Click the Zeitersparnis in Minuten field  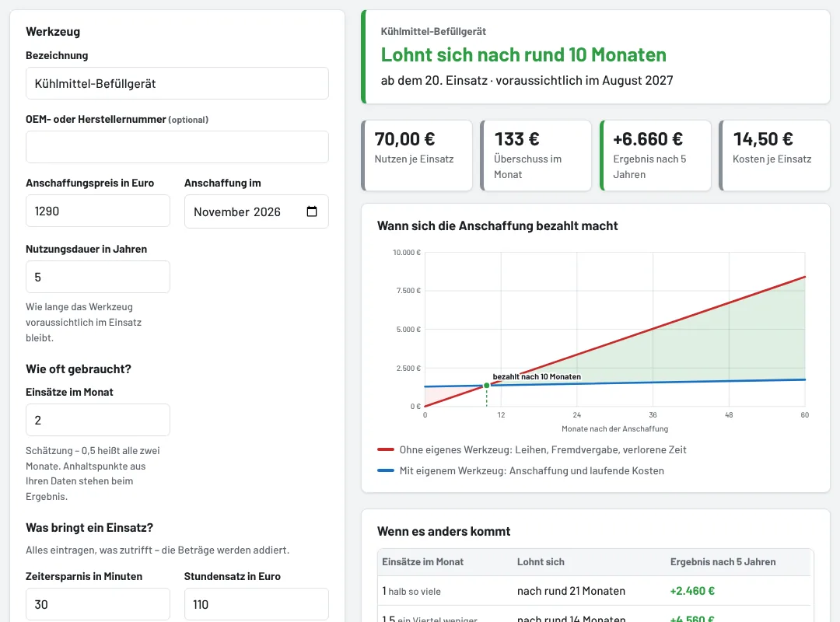tap(98, 604)
